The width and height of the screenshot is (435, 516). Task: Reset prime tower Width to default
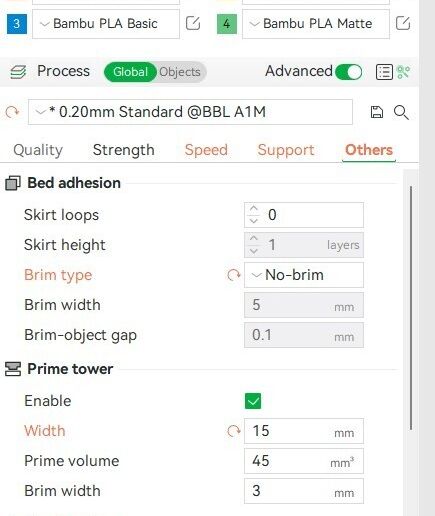click(x=234, y=431)
